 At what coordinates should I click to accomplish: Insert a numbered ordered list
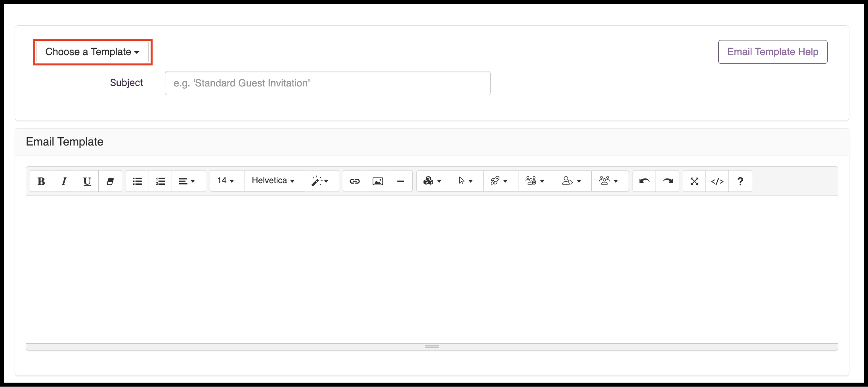point(161,181)
